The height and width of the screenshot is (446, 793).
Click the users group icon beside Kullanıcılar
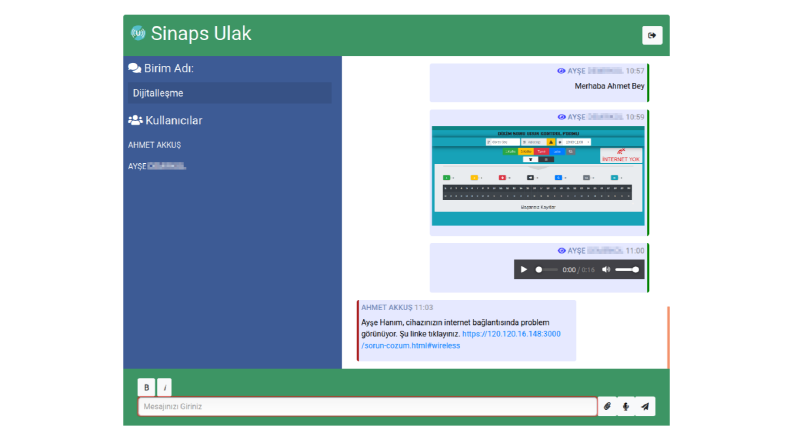pos(135,120)
